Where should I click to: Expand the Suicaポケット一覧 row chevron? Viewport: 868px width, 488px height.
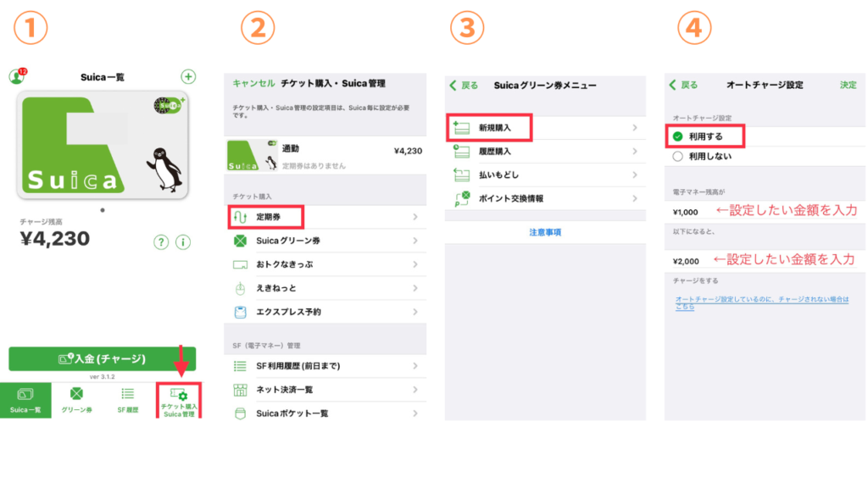pos(415,413)
